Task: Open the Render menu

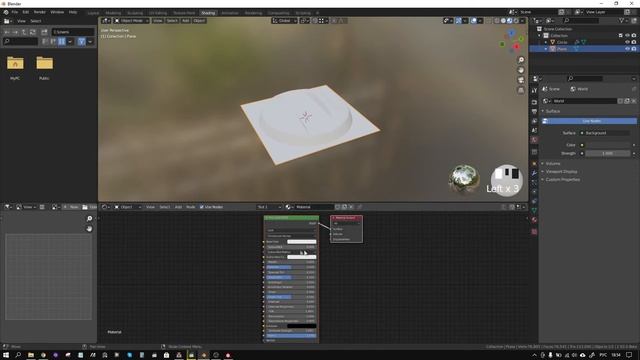Action: (40, 12)
